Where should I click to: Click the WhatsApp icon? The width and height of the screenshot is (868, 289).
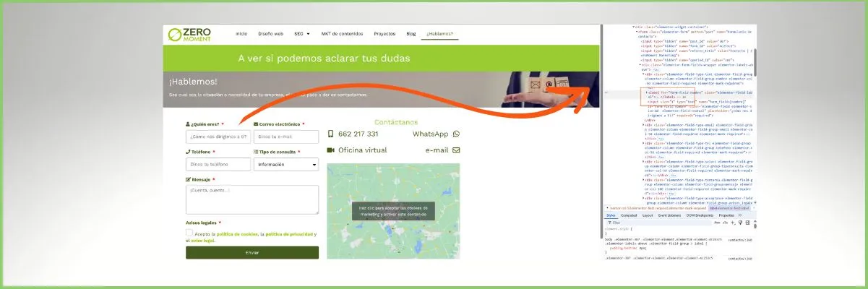[x=456, y=134]
